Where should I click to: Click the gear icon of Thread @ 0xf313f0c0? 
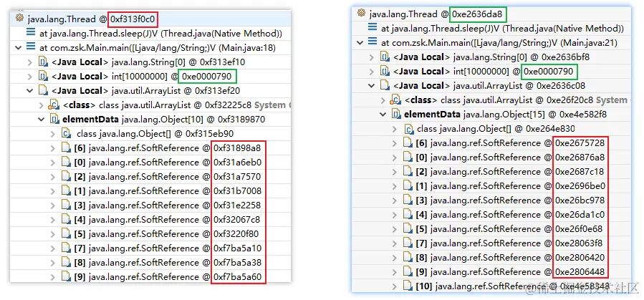click(19, 18)
